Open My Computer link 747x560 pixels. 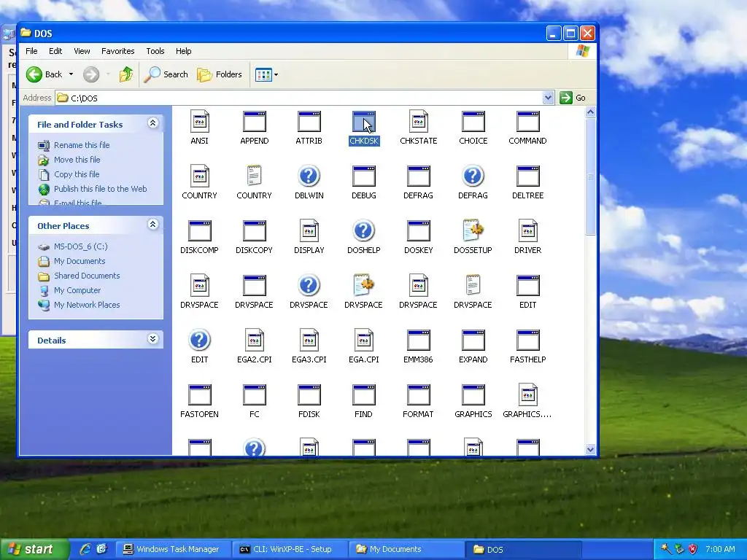pos(77,290)
